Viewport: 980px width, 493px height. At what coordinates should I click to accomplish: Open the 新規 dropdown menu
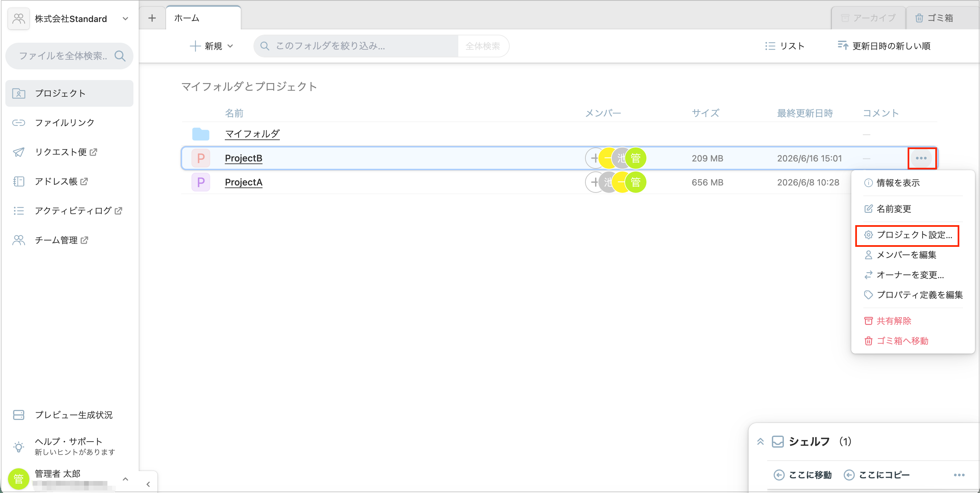tap(211, 46)
